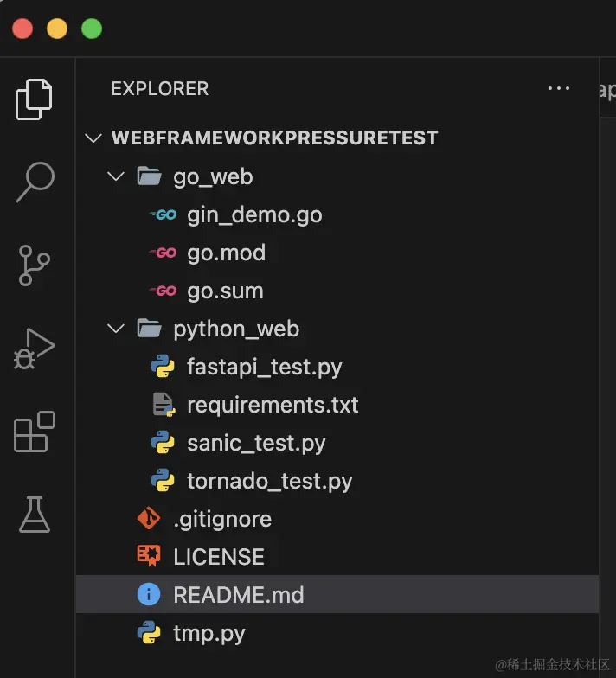This screenshot has width=616, height=678.
Task: Collapse the go_web folder chevron
Action: 115,176
